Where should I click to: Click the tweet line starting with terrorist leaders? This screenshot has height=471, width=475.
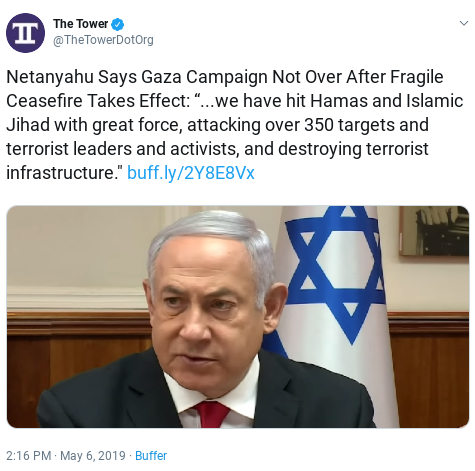(x=217, y=149)
